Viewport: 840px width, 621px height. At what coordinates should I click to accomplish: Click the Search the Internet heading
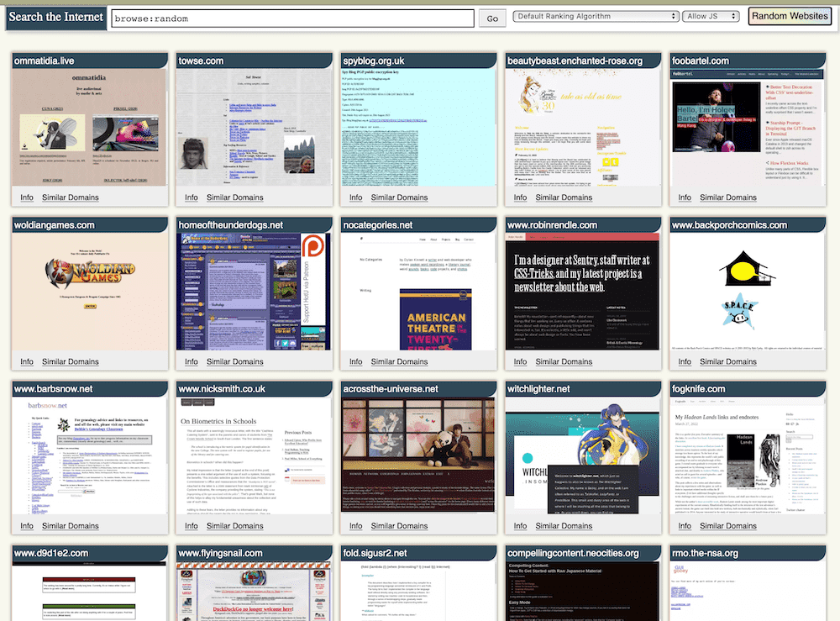(x=55, y=17)
